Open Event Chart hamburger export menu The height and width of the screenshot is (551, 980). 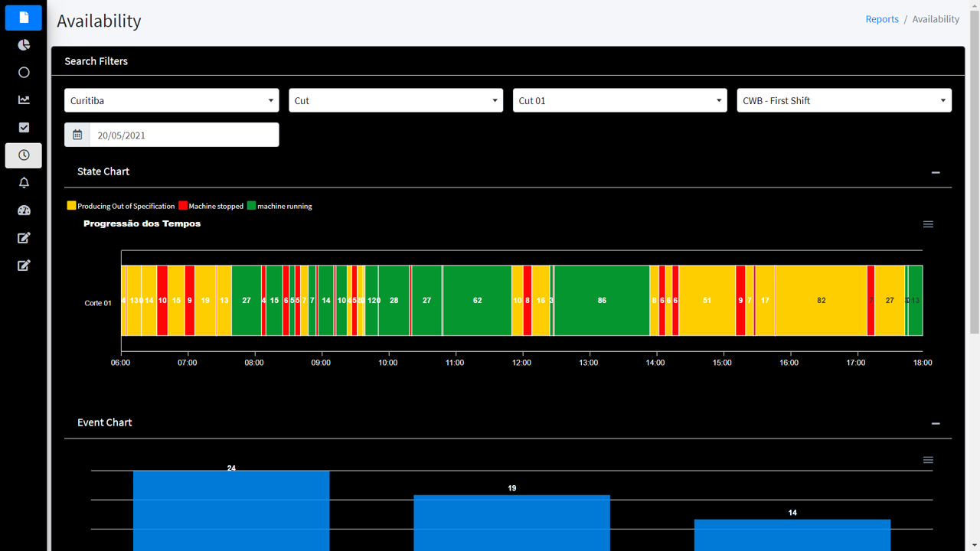click(928, 460)
